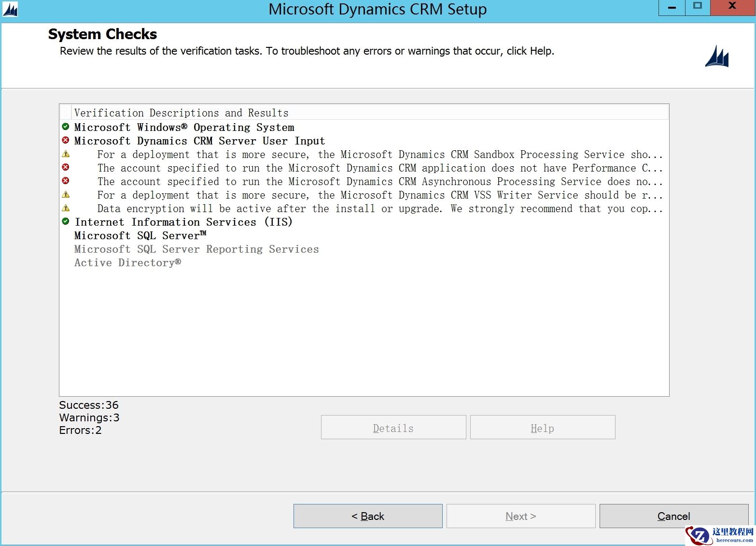Select the Asynchronous Processing Service error text
This screenshot has width=756, height=546.
tap(380, 181)
